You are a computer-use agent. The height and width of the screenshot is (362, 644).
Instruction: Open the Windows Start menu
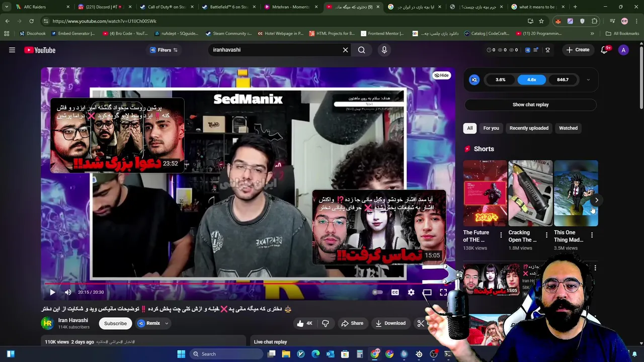(181, 354)
